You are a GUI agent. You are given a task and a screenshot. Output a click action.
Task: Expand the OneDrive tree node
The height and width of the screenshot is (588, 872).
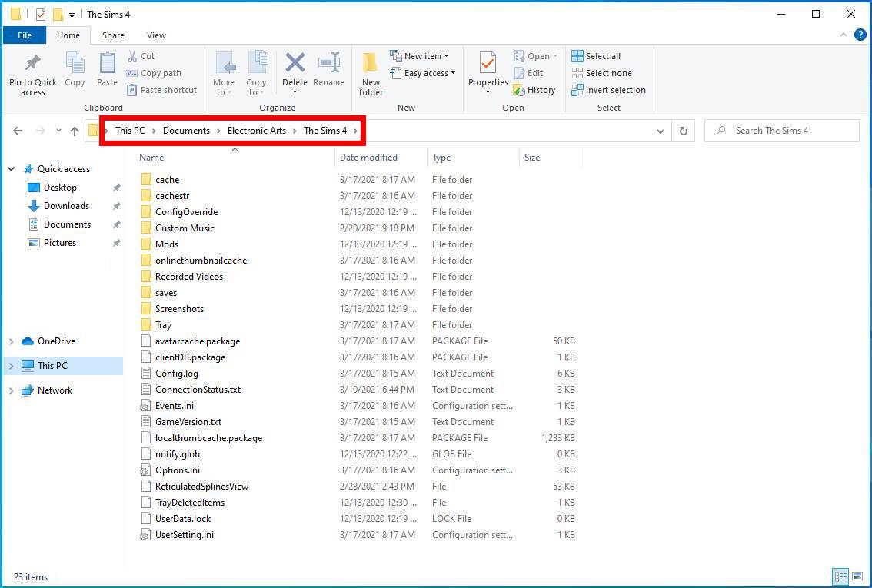pyautogui.click(x=11, y=341)
